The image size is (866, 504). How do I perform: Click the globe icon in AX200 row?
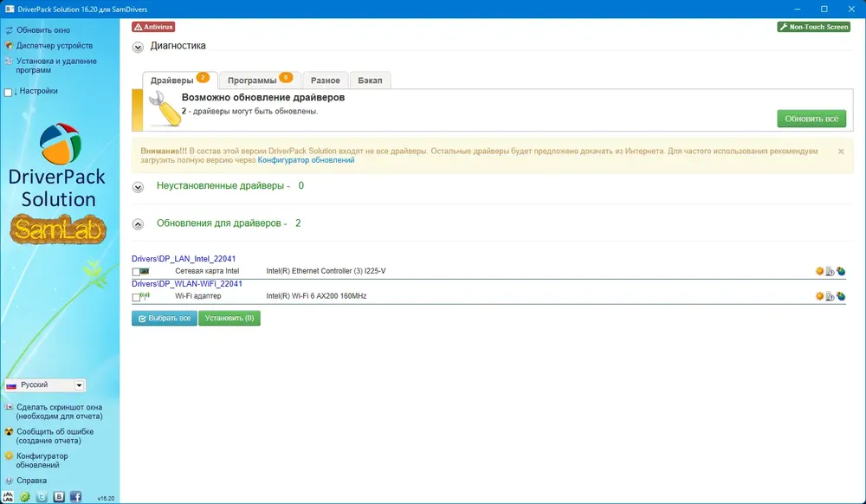coord(841,296)
